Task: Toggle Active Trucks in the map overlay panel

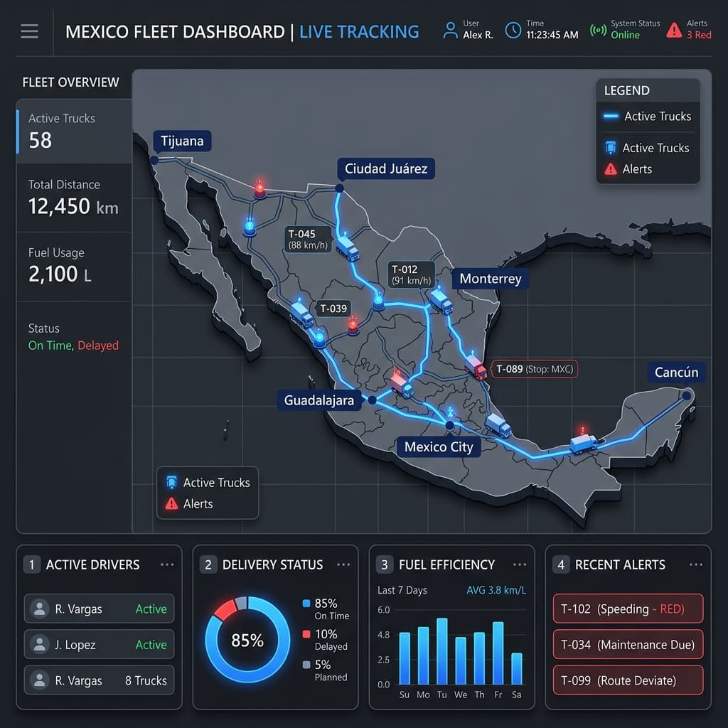Action: [x=207, y=482]
